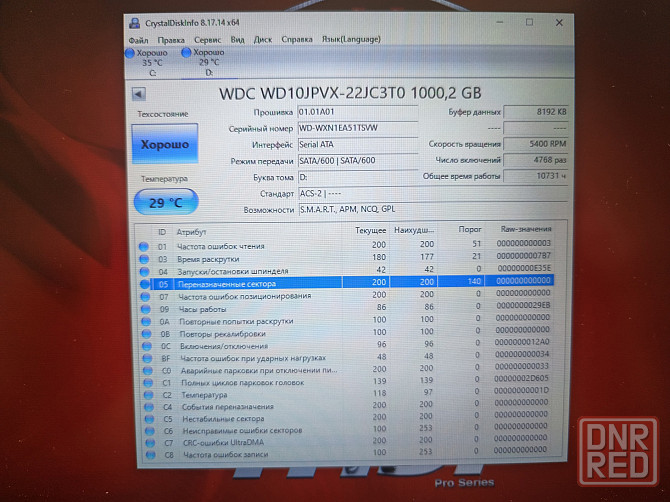This screenshot has width=670, height=502.
Task: Open the Справка menu
Action: click(297, 39)
